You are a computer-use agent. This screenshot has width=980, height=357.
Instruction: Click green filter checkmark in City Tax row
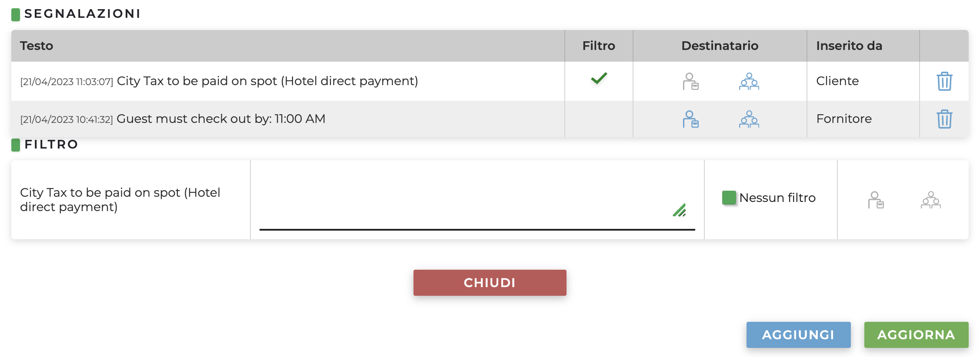(599, 79)
